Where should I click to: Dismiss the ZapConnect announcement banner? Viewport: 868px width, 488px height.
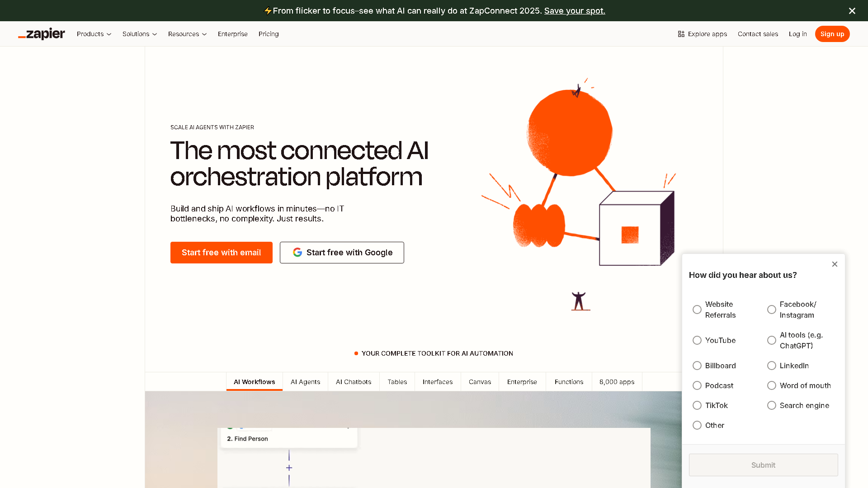tap(852, 10)
